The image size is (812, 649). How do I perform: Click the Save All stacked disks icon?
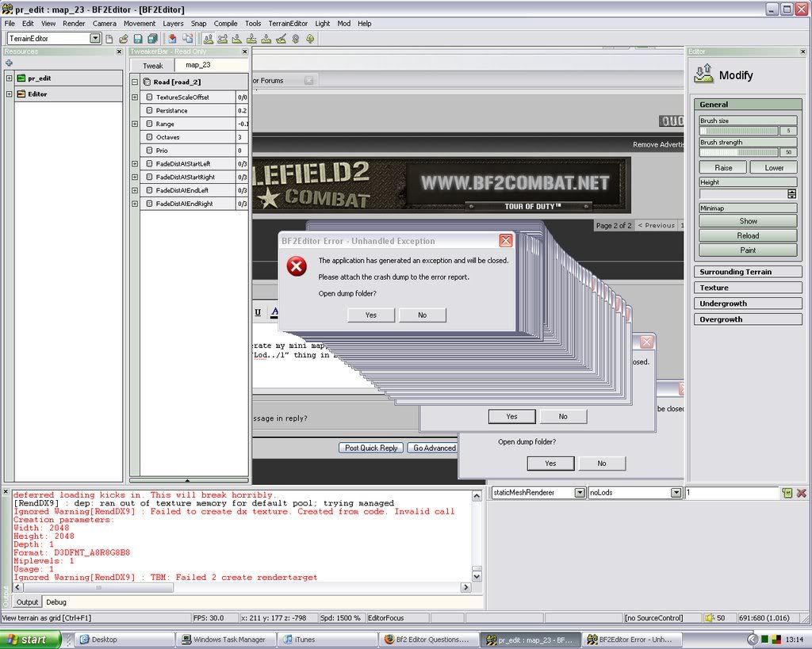point(151,38)
